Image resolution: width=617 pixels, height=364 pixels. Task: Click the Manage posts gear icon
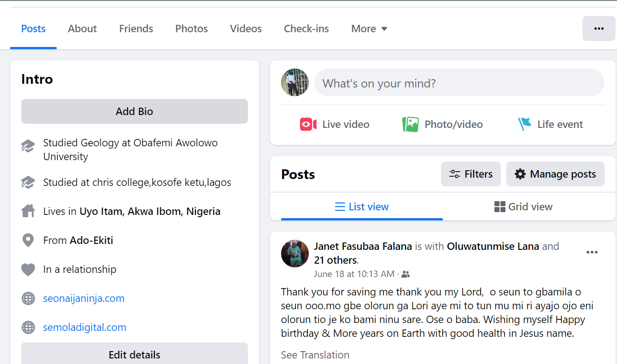coord(520,174)
